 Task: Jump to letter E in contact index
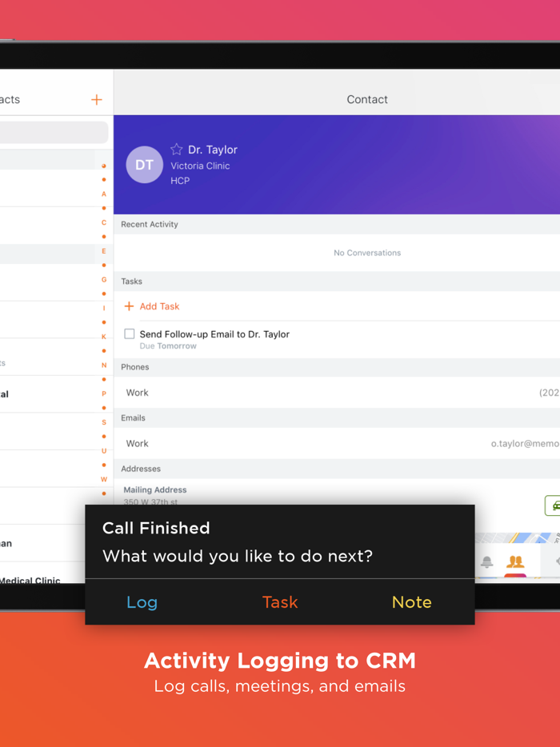pyautogui.click(x=104, y=251)
